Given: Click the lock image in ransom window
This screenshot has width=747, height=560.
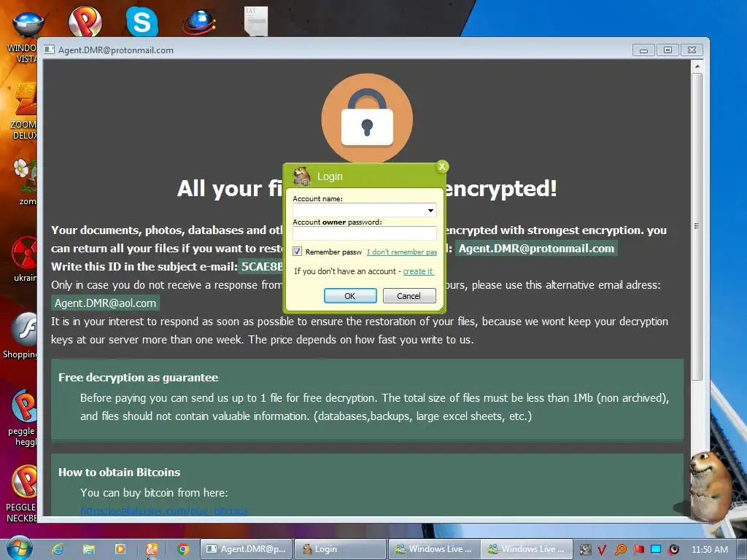Looking at the screenshot, I should pos(367,117).
